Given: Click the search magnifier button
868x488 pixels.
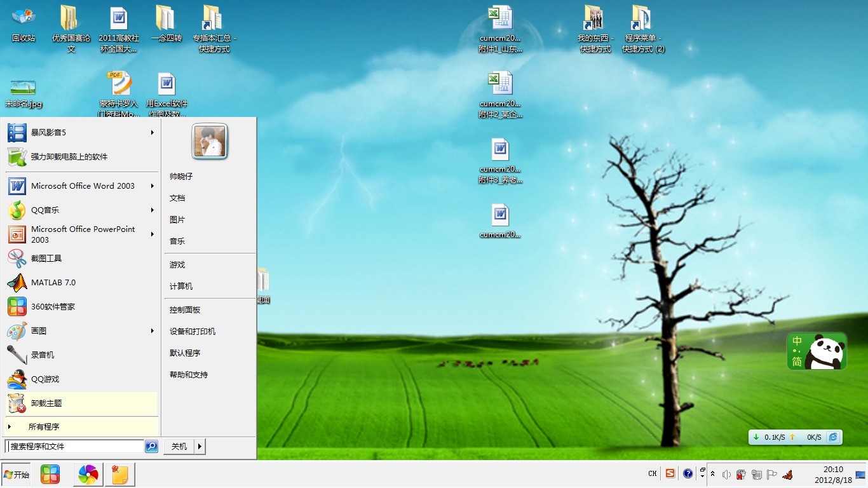Looking at the screenshot, I should point(151,446).
